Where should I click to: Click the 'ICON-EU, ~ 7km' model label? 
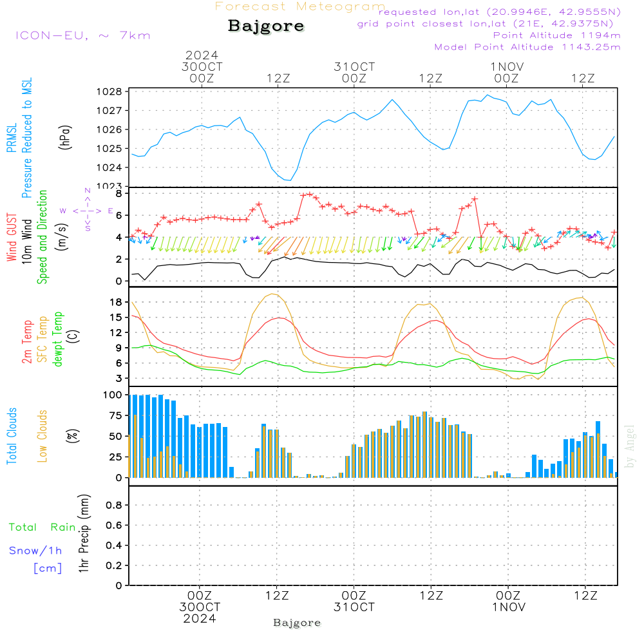click(x=83, y=35)
